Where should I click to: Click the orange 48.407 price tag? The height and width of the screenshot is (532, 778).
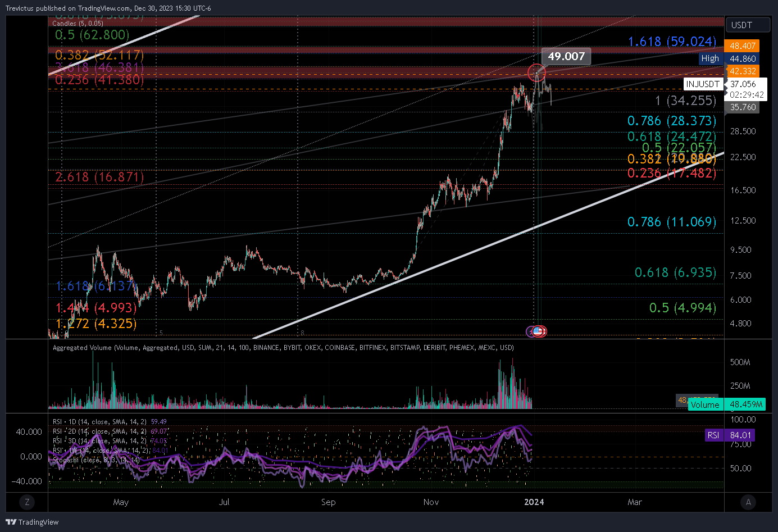click(743, 46)
